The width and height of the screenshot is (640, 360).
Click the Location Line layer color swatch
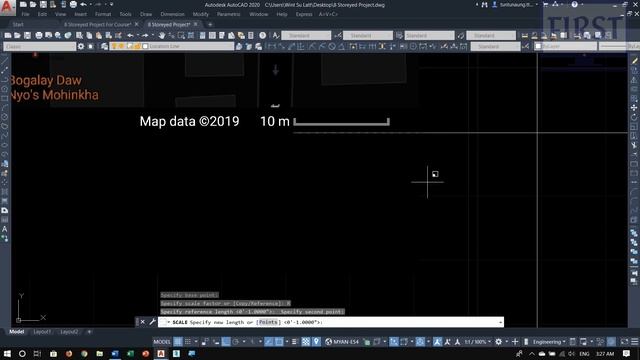click(145, 47)
